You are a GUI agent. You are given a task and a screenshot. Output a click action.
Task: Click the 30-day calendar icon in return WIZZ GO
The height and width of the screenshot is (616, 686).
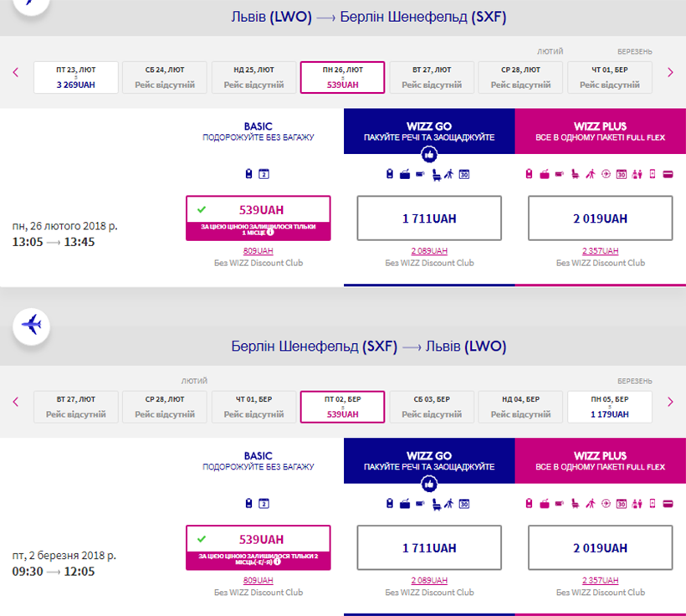click(463, 504)
